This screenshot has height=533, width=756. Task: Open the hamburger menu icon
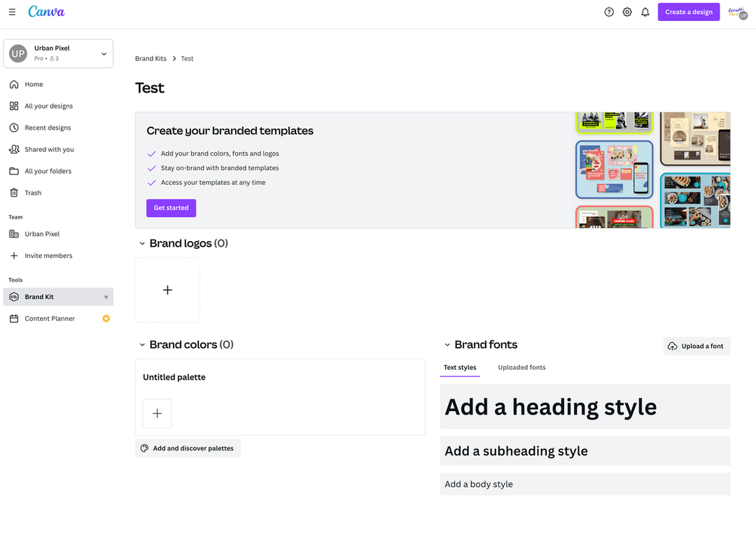click(12, 12)
